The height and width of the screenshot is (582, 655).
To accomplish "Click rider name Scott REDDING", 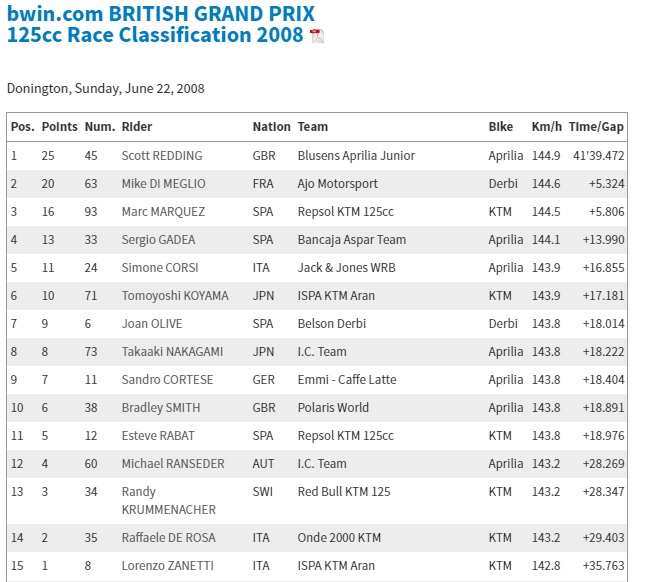I will pyautogui.click(x=161, y=156).
